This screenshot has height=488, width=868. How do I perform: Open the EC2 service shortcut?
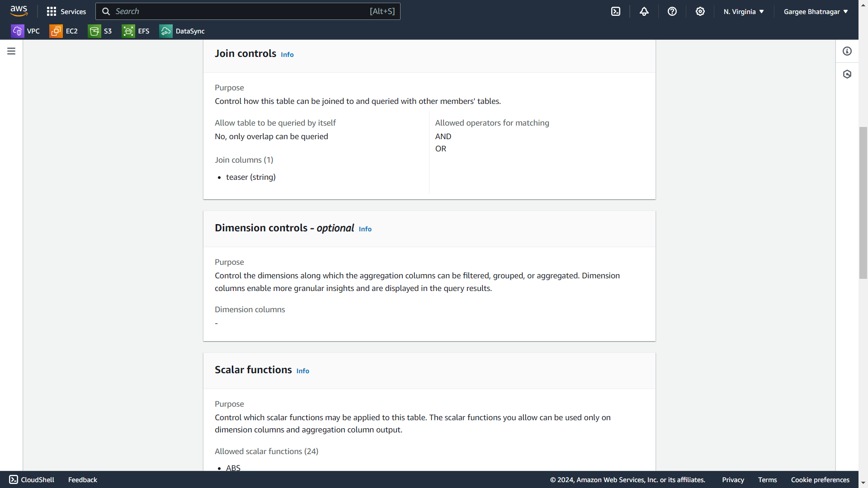[64, 31]
